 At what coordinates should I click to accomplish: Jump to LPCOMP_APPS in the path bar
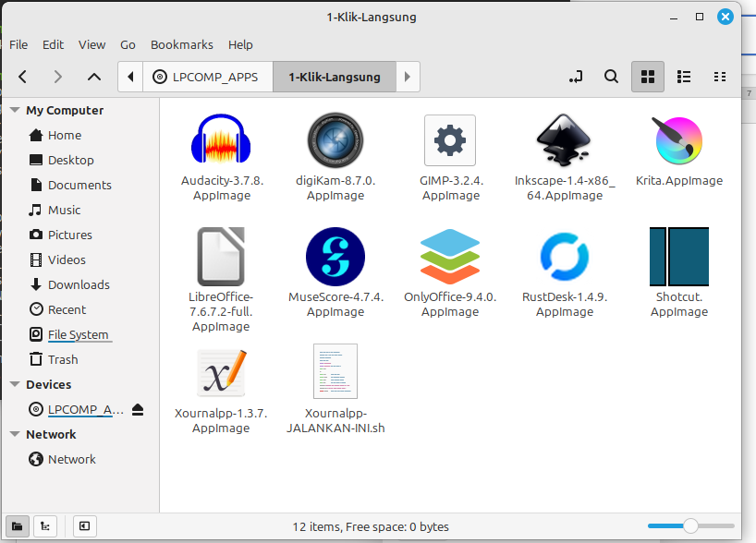pyautogui.click(x=208, y=77)
